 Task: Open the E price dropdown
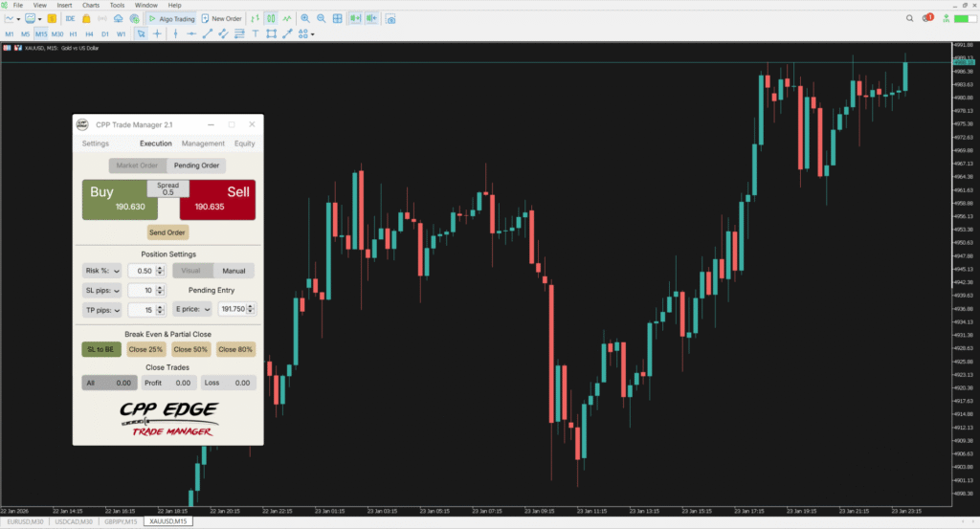[192, 309]
